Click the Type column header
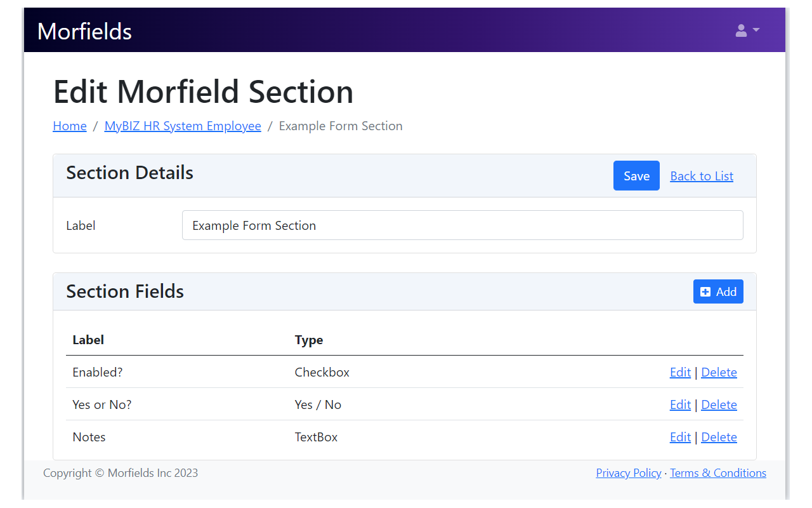The image size is (812, 508). [309, 340]
